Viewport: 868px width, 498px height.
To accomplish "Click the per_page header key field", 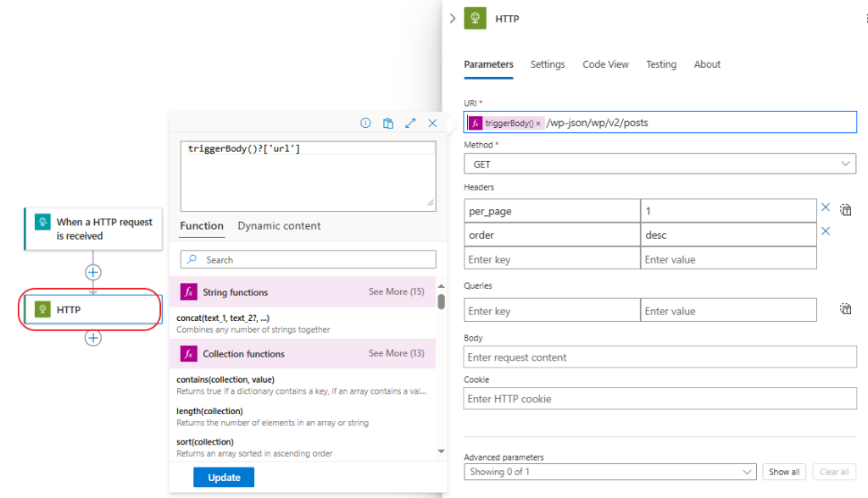I will pyautogui.click(x=552, y=211).
